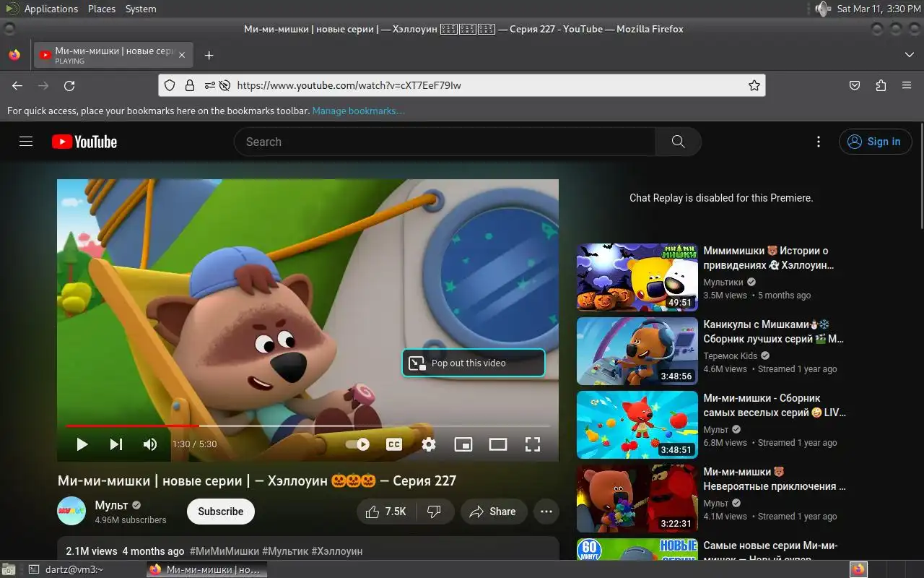The width and height of the screenshot is (924, 578).
Task: Open the YouTube guide hamburger menu
Action: (26, 142)
